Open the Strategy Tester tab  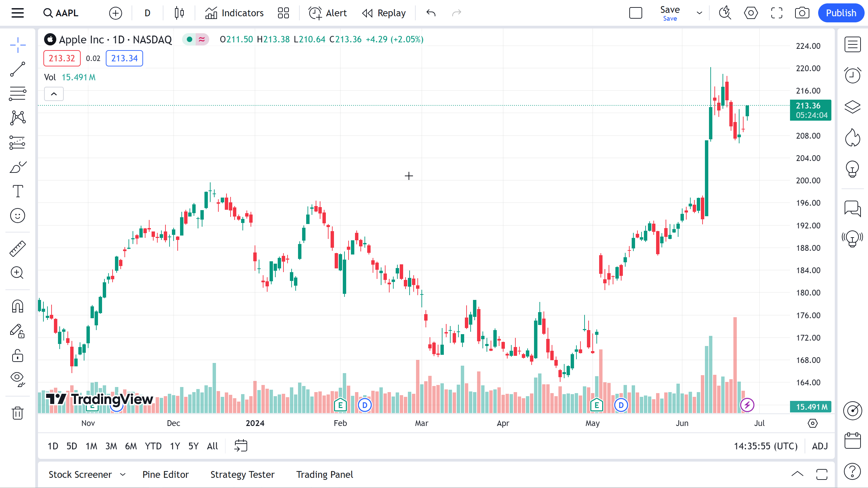click(x=242, y=474)
